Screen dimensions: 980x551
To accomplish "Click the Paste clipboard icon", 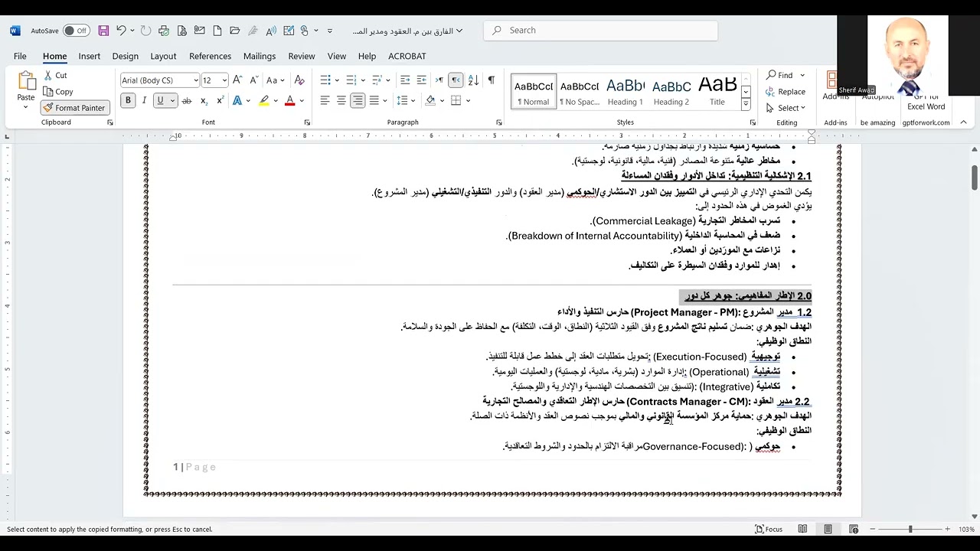I will (26, 81).
